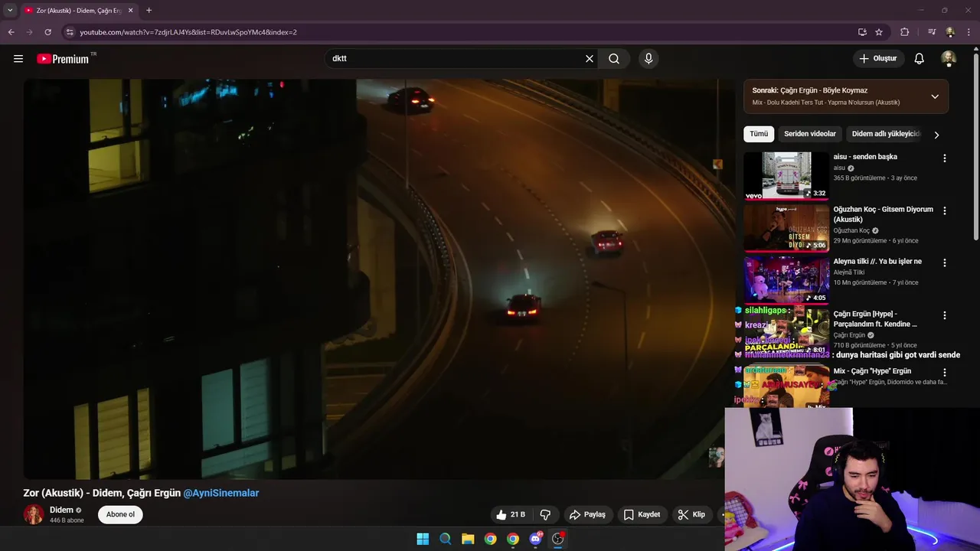The width and height of the screenshot is (980, 551).
Task: Open the @AyniSinemalar link in title
Action: (221, 493)
